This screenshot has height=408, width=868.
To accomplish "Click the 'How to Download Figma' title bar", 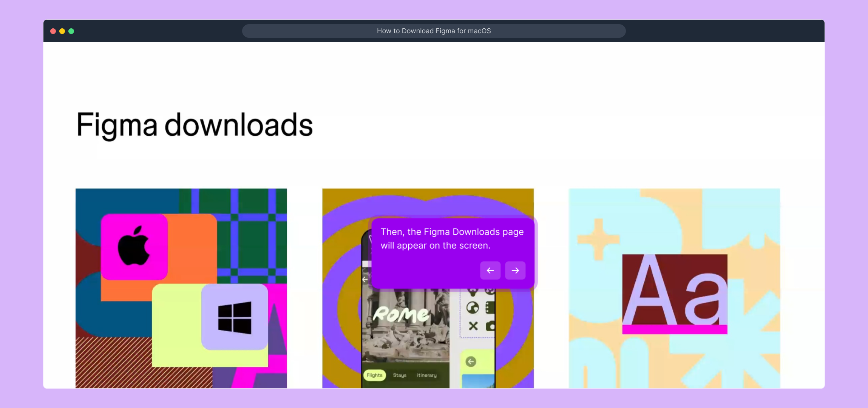I will [x=434, y=31].
